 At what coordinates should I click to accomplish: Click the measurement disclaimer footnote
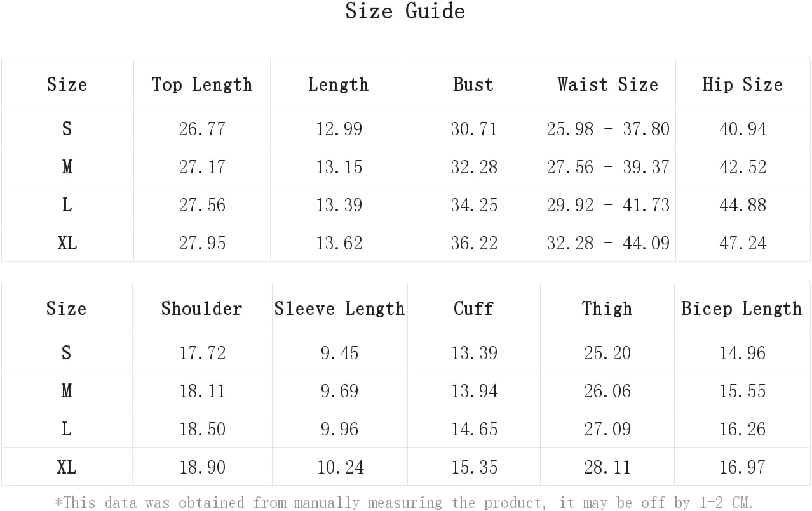[x=404, y=503]
